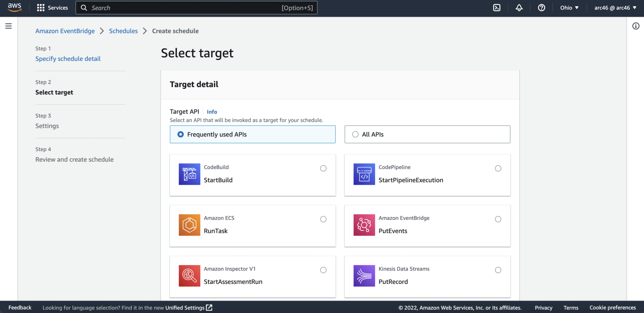Click the Kinesis Data Streams icon

pos(364,276)
